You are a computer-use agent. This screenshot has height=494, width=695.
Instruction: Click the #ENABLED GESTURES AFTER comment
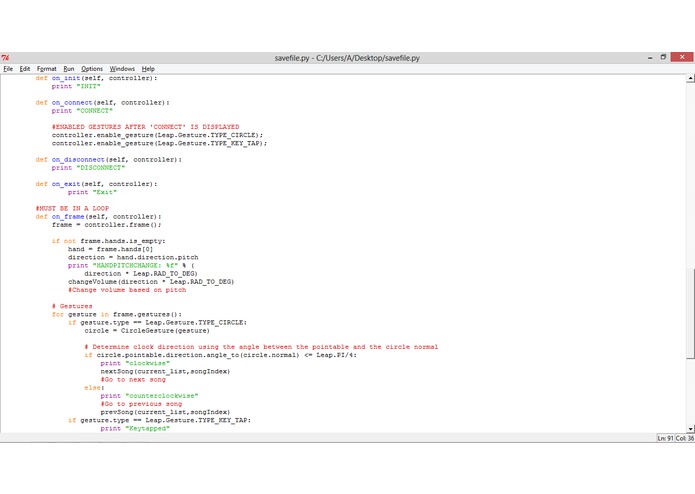point(145,127)
